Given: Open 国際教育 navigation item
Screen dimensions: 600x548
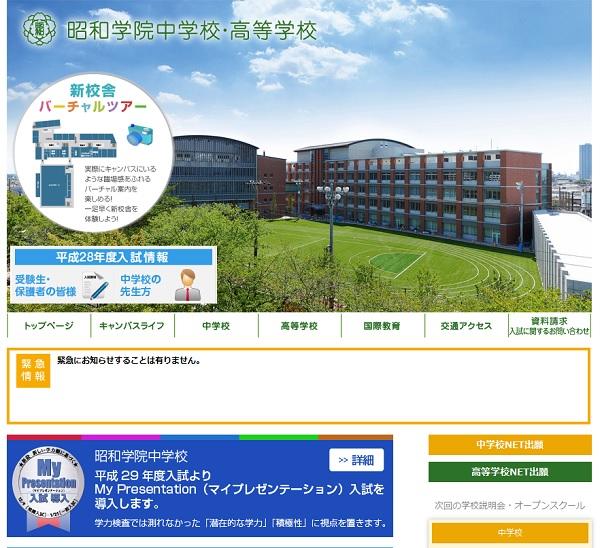Looking at the screenshot, I should coord(382,326).
